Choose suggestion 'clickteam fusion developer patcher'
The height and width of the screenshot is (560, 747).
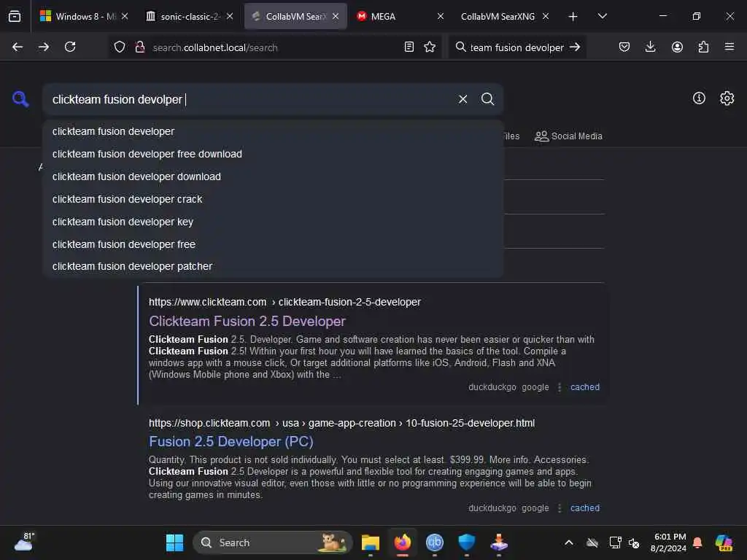tap(273, 266)
